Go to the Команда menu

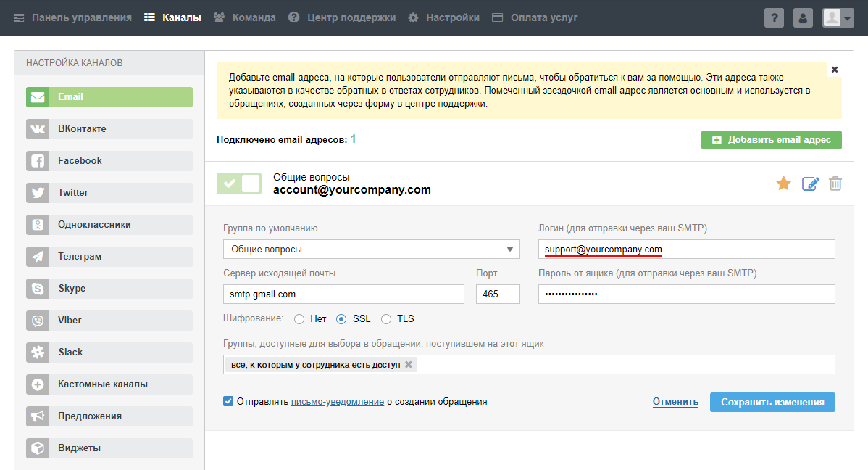pyautogui.click(x=245, y=17)
